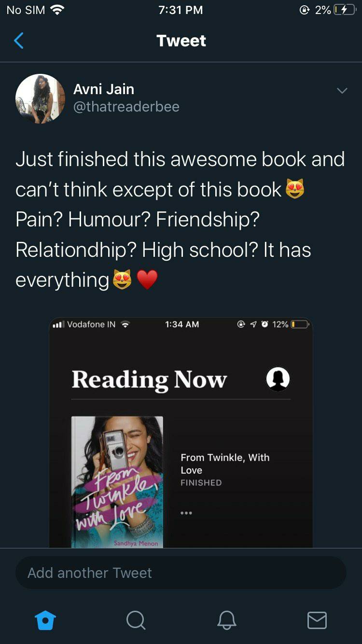Tap the FINISHED status label
This screenshot has height=644, width=362.
(201, 483)
